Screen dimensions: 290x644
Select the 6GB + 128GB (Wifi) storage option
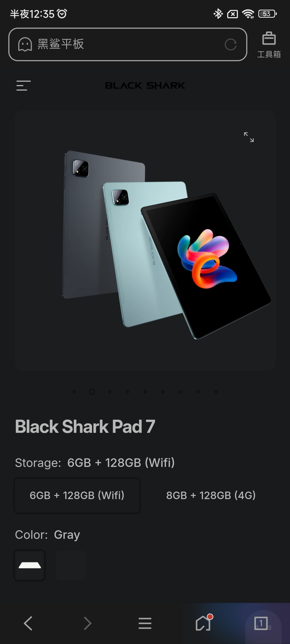[x=77, y=495]
